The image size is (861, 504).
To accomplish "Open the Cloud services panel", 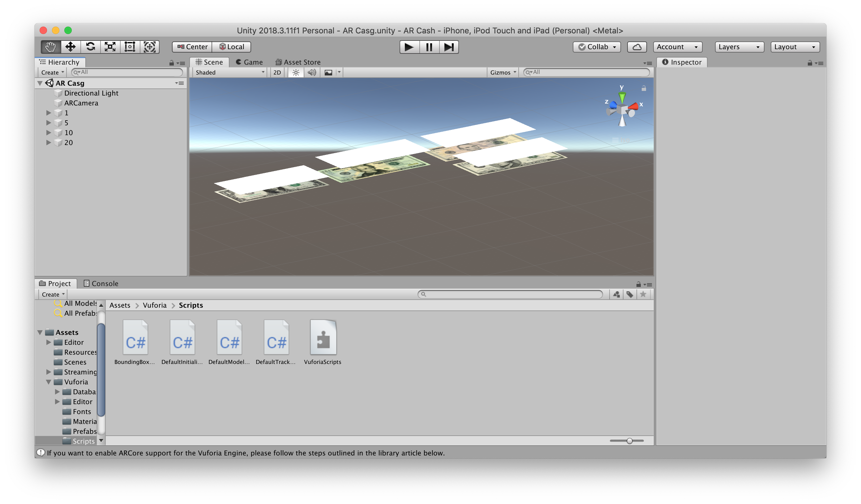I will [x=637, y=47].
